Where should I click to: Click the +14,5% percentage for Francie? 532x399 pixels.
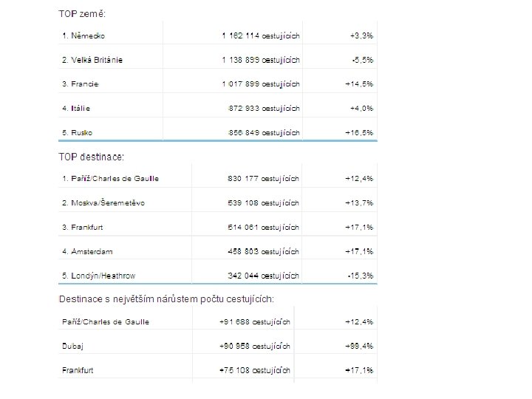360,84
